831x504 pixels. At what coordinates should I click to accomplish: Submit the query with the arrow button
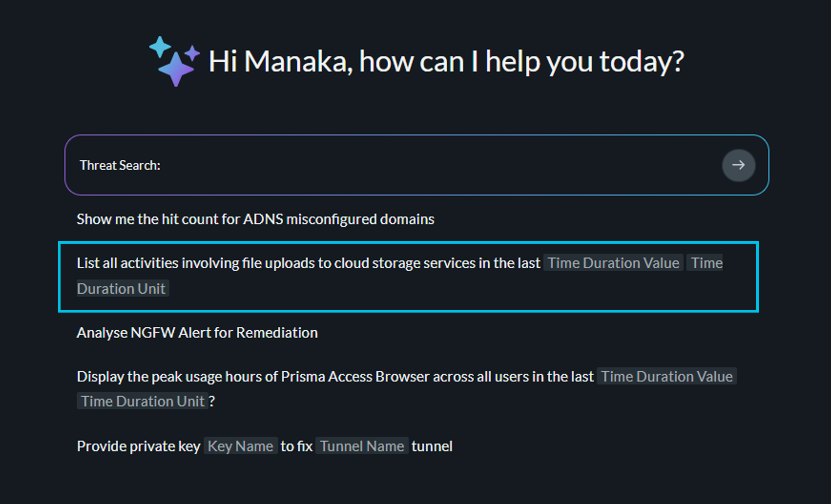click(739, 165)
